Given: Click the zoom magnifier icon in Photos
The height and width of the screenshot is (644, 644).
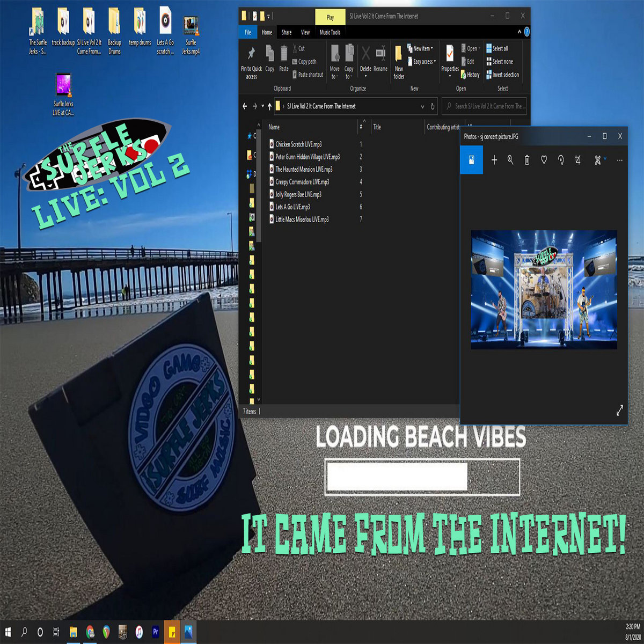Looking at the screenshot, I should 510,160.
